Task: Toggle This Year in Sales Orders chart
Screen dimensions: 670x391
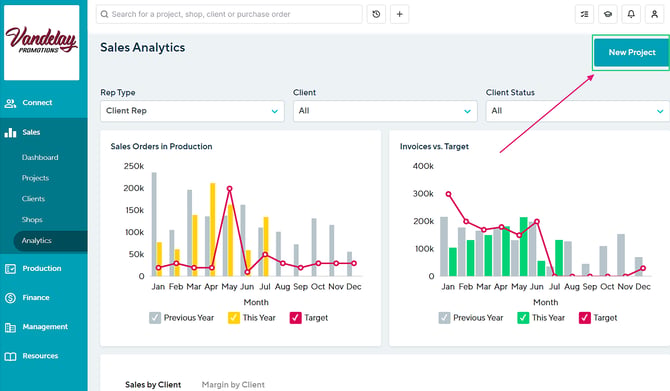Action: pos(234,318)
